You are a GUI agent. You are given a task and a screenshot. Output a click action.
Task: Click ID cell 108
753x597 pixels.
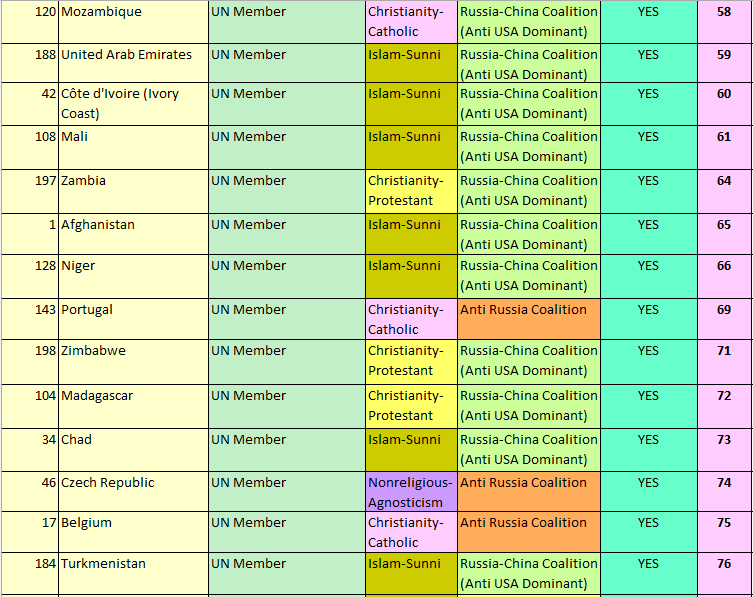coord(30,147)
